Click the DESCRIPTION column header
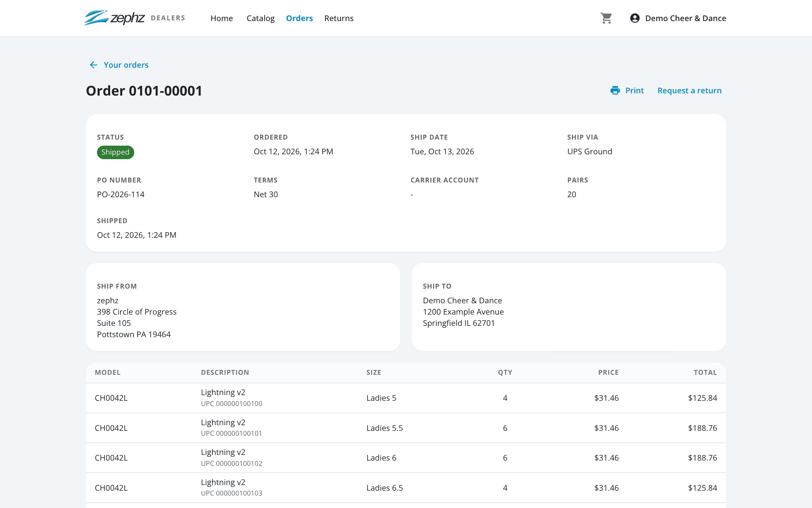The width and height of the screenshot is (812, 508). pos(225,372)
